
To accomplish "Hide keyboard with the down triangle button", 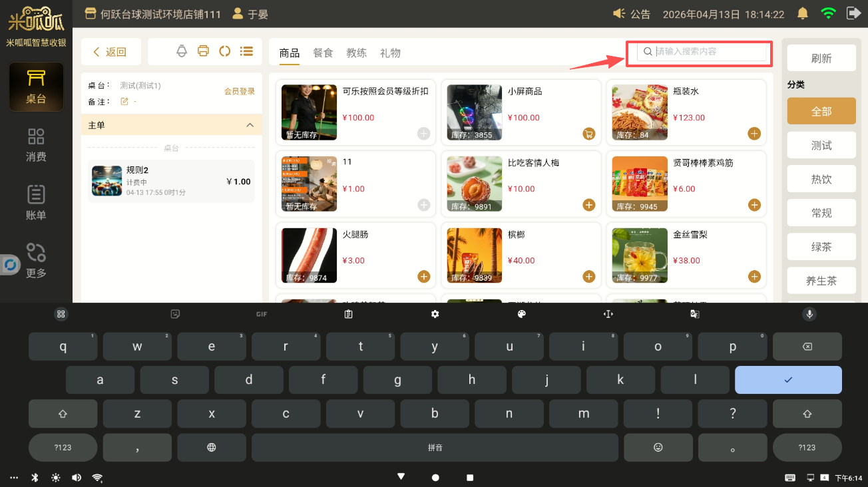I will pyautogui.click(x=401, y=477).
